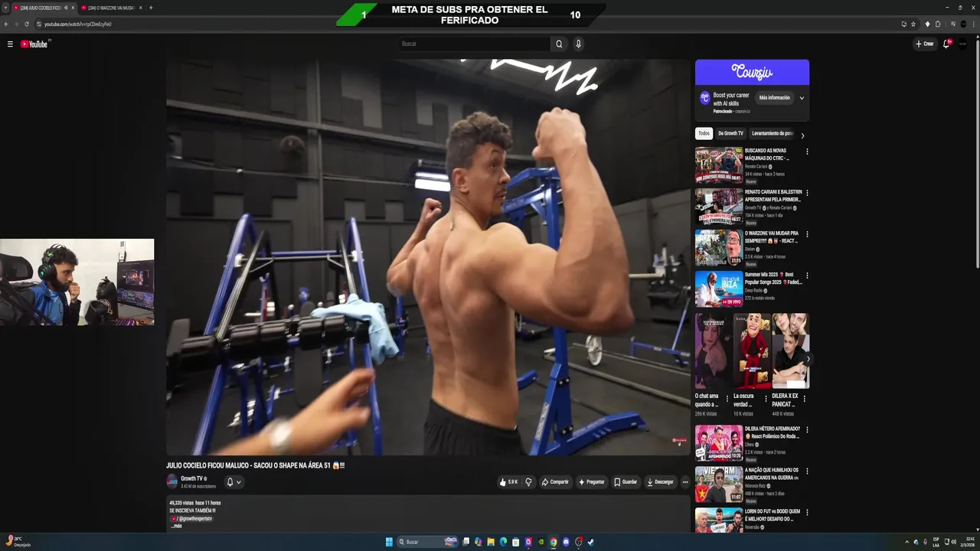Select the Levantamiento de pesas filter chip
This screenshot has width=980, height=551.
click(773, 133)
